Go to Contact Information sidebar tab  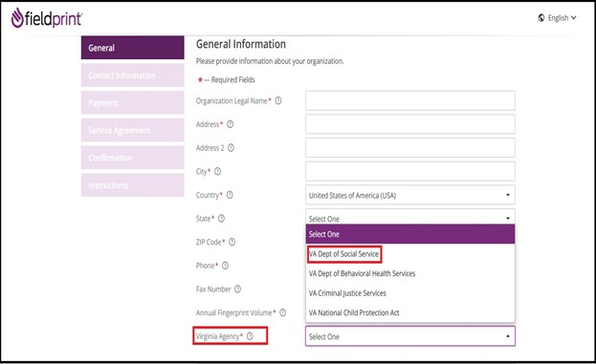[x=133, y=75]
